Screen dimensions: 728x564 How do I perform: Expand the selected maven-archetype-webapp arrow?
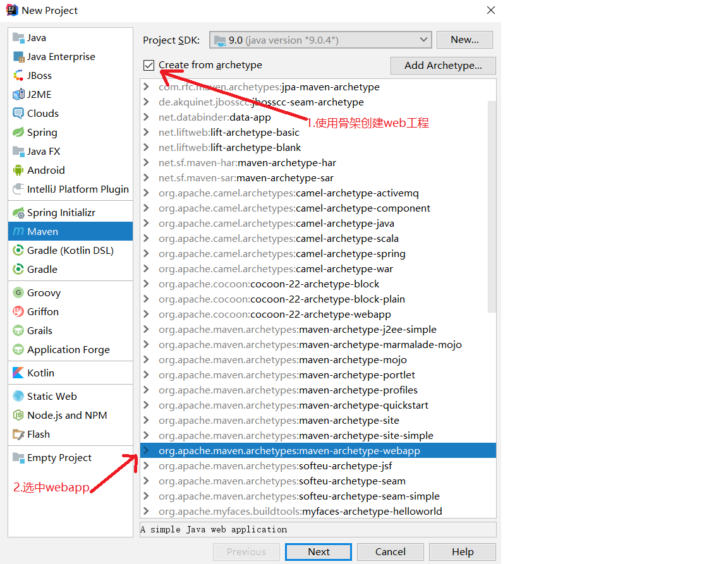click(x=146, y=450)
